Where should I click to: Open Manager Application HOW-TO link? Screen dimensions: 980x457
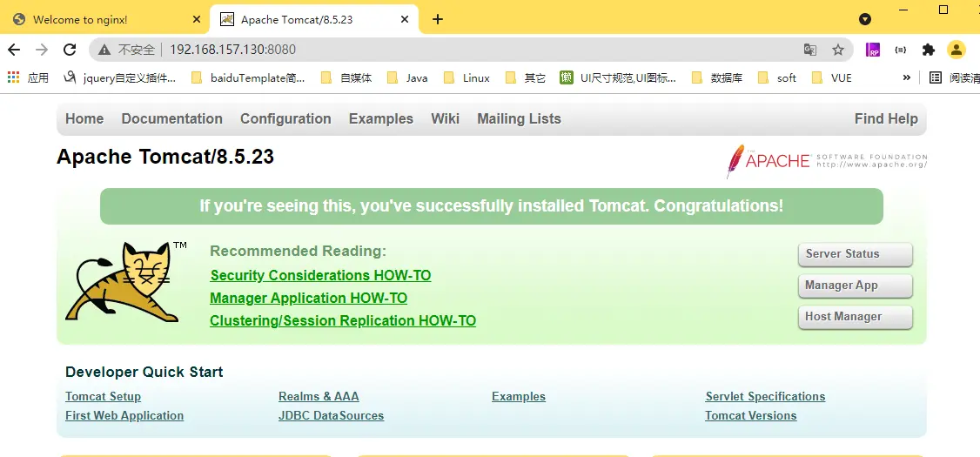click(x=309, y=299)
